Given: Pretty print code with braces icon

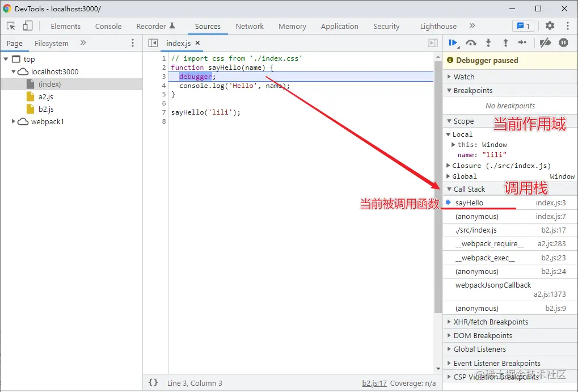Looking at the screenshot, I should 153,383.
